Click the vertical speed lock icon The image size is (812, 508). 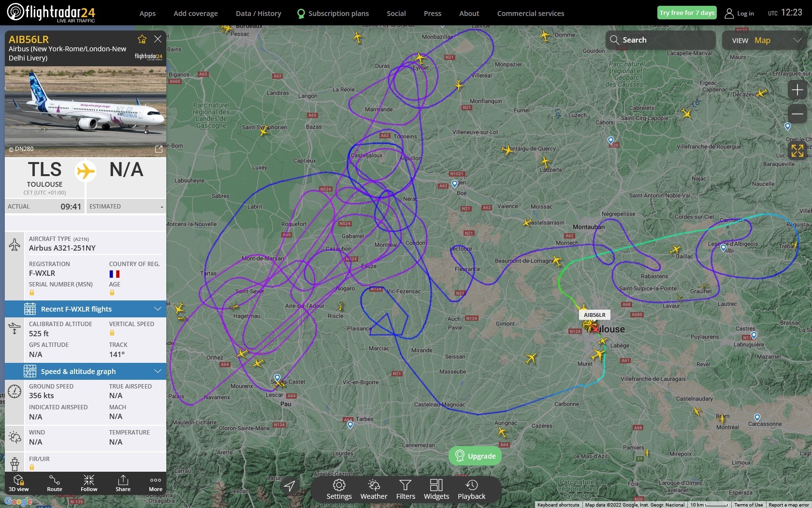click(x=112, y=333)
